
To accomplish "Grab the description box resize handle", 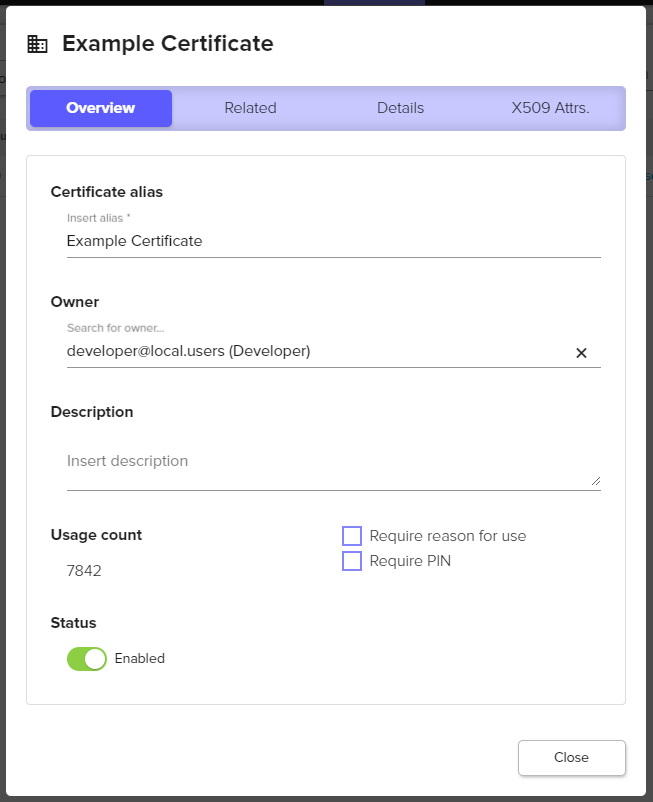I will click(x=596, y=481).
